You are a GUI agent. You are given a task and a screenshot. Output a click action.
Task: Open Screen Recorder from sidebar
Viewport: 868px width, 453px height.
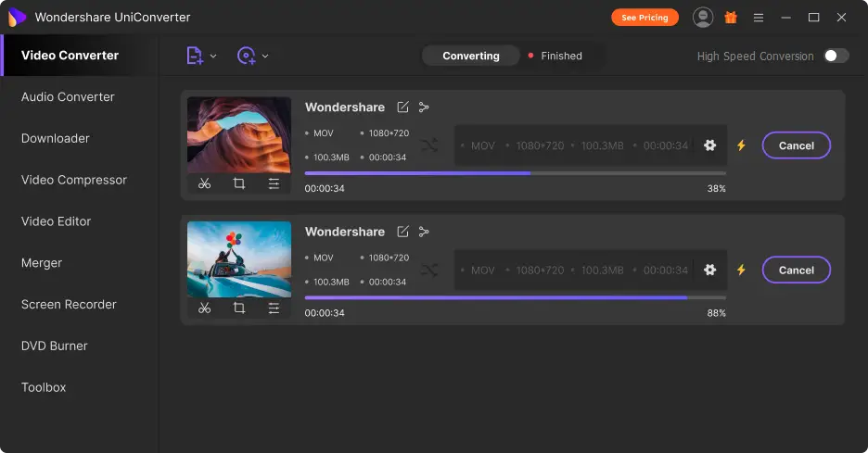pyautogui.click(x=69, y=304)
